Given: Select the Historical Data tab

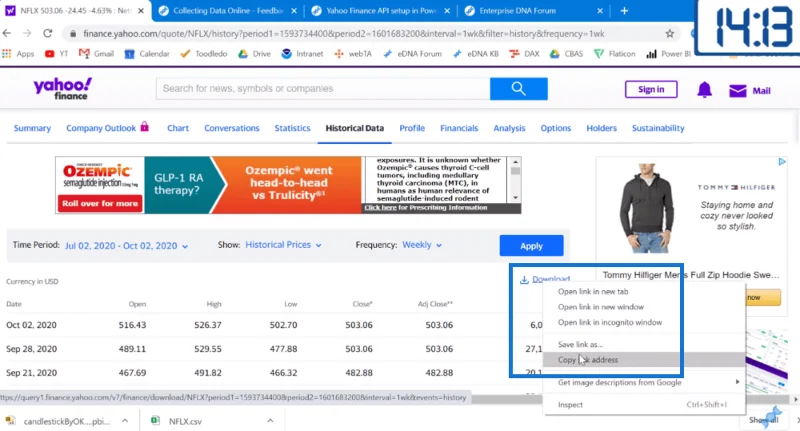Looking at the screenshot, I should [355, 128].
